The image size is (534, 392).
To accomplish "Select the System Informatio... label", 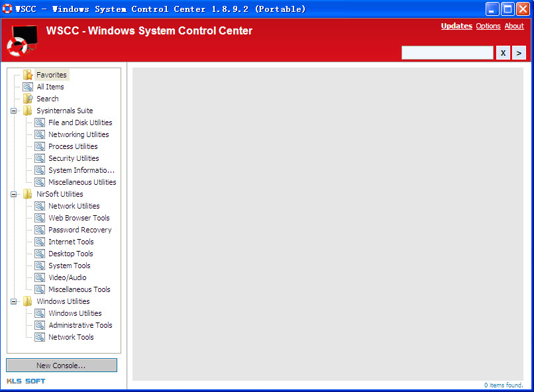I will (81, 170).
